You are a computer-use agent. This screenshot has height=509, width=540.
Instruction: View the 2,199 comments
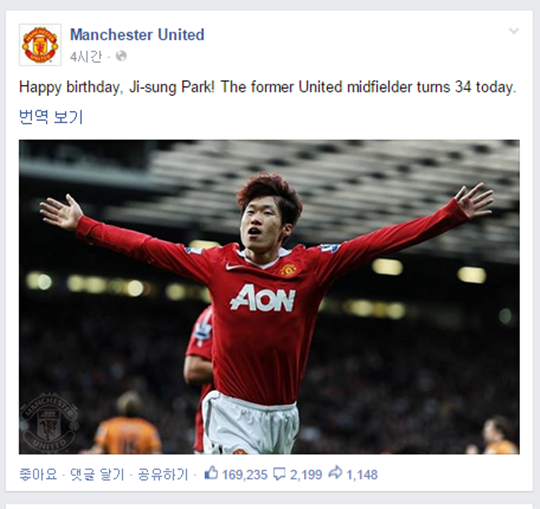coord(306,475)
